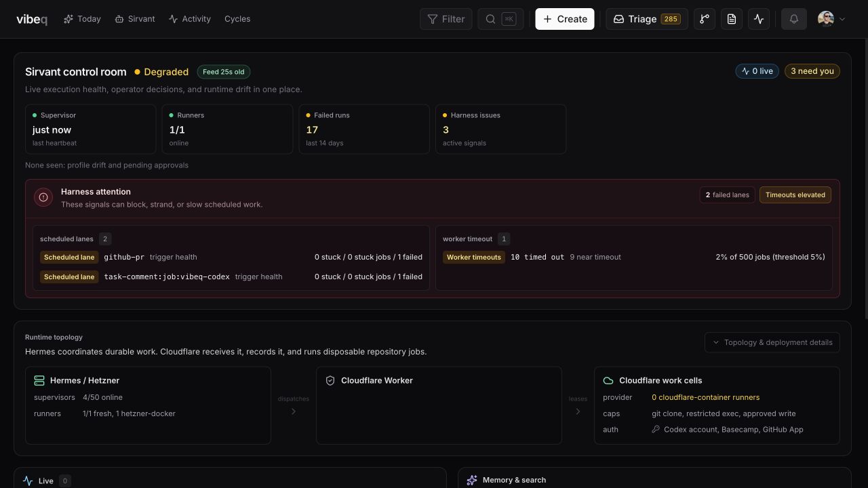Click the 2 failed lanes badge

point(728,195)
